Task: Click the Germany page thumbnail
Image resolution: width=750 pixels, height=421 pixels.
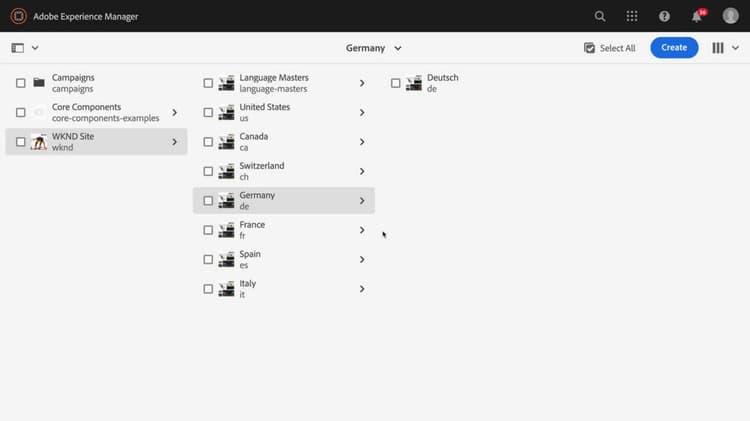Action: (x=227, y=201)
